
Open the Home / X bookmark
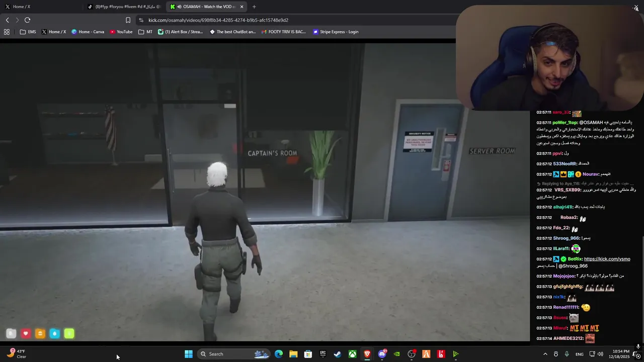(54, 32)
